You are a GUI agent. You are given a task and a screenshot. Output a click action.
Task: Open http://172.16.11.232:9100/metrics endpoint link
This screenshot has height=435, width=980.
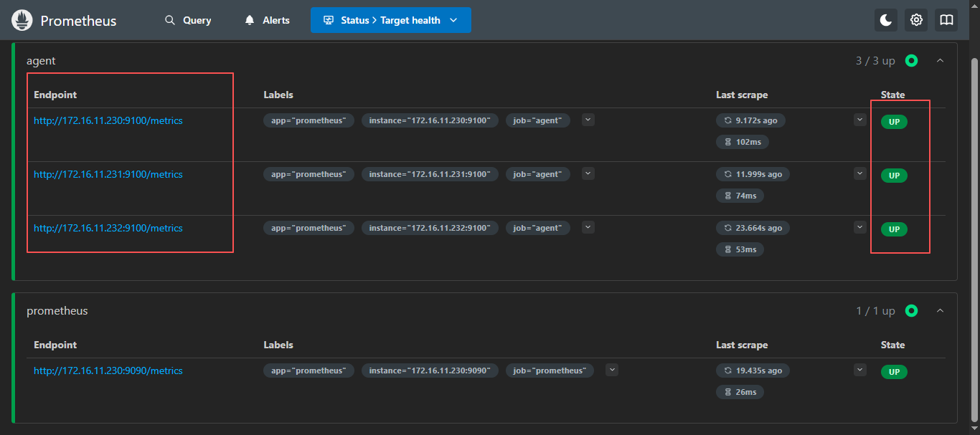point(108,228)
